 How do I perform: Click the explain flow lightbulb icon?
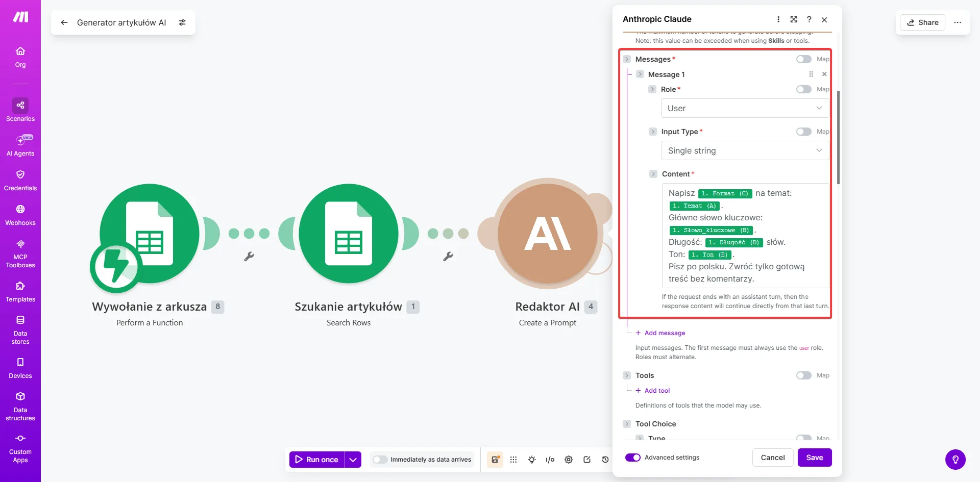532,460
